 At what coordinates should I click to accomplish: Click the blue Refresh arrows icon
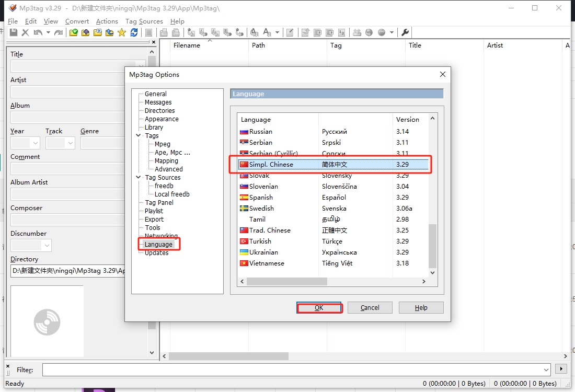tap(134, 32)
